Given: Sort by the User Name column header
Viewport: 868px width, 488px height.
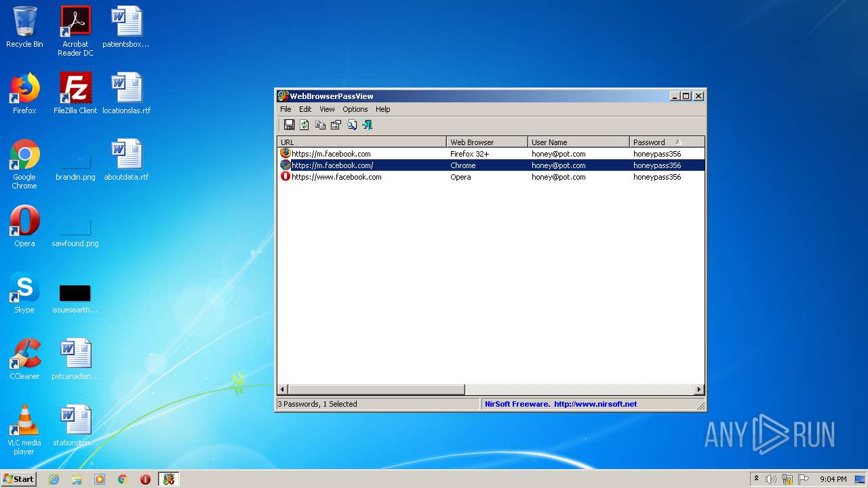Looking at the screenshot, I should click(579, 142).
